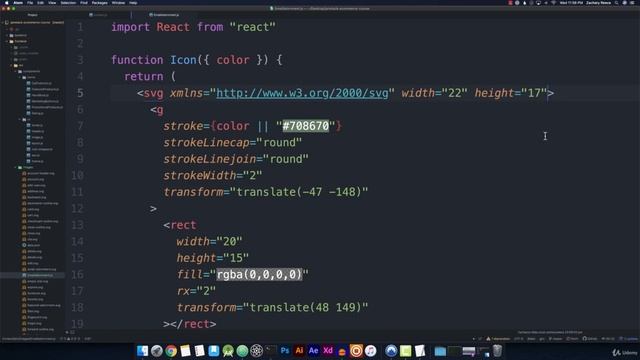Image resolution: width=640 pixels, height=360 pixels.
Task: Open the blue folder in the dock
Action: pos(440,351)
